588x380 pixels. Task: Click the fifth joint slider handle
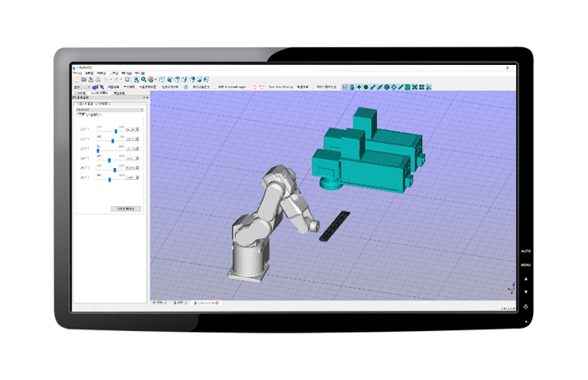pyautogui.click(x=115, y=170)
